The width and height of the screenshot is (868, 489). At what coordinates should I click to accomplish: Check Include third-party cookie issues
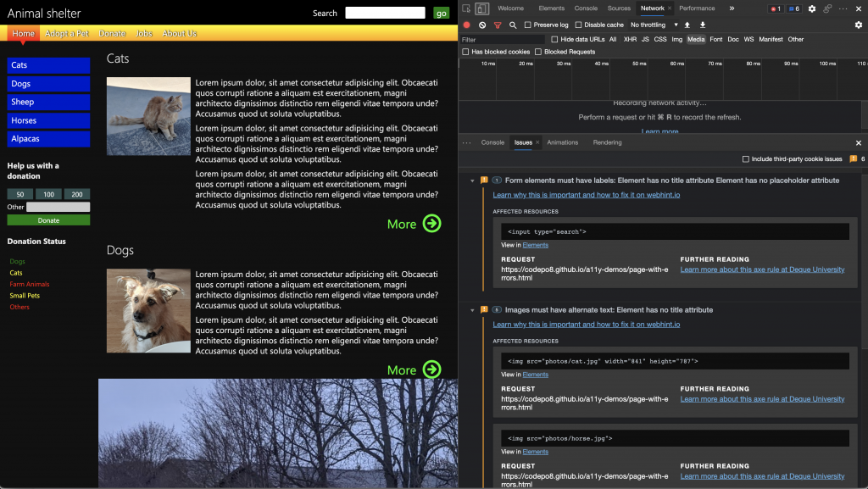[x=746, y=159]
